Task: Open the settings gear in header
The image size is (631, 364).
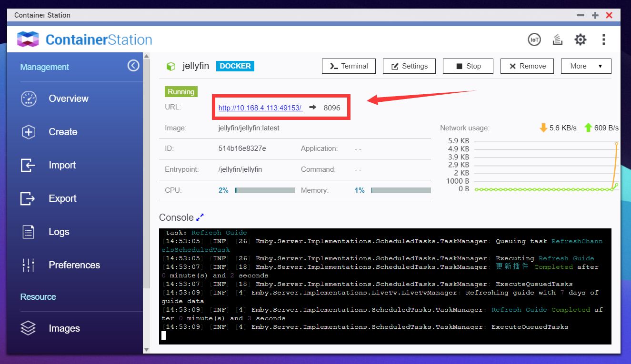Action: coord(580,39)
